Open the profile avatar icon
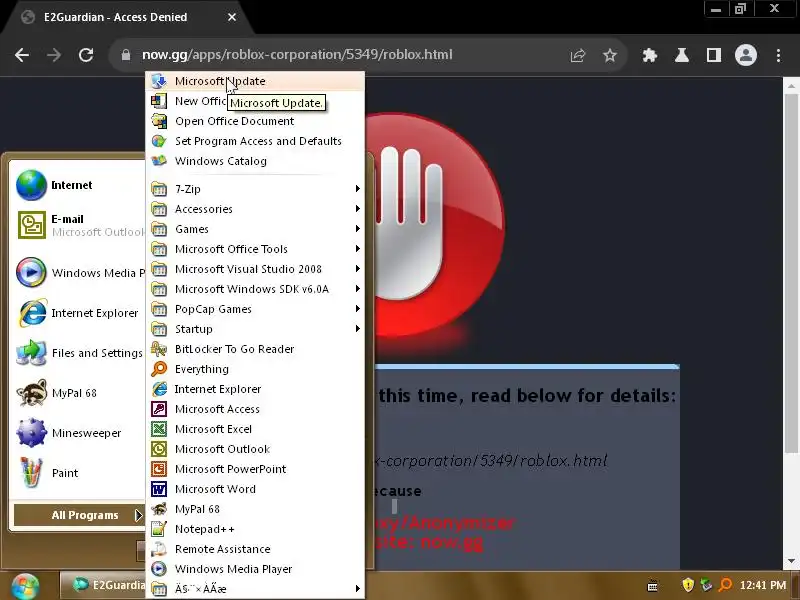This screenshot has height=600, width=800. [745, 55]
